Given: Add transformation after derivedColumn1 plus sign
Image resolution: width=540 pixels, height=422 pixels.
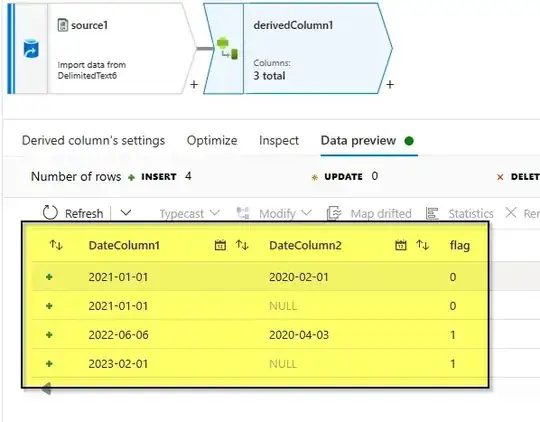Looking at the screenshot, I should click(x=390, y=84).
